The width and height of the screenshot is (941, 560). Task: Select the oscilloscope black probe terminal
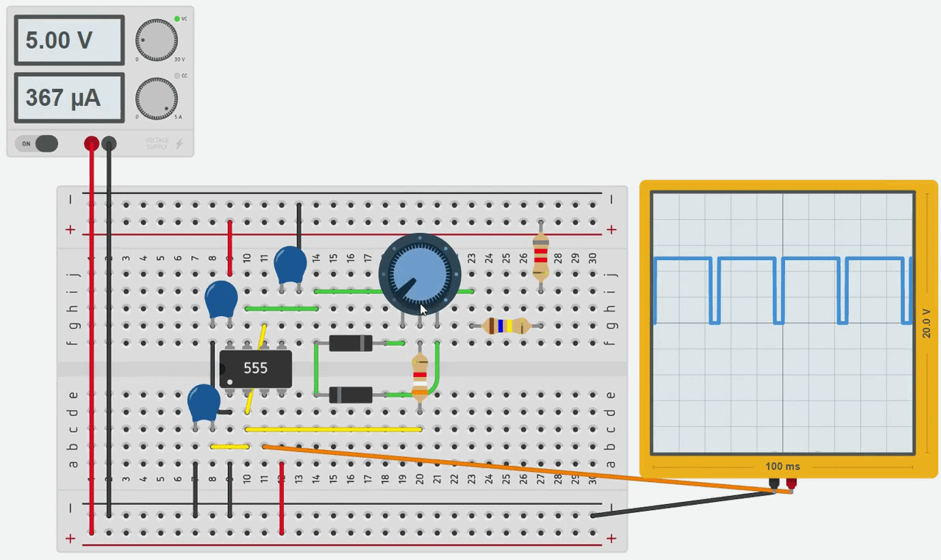(x=774, y=484)
